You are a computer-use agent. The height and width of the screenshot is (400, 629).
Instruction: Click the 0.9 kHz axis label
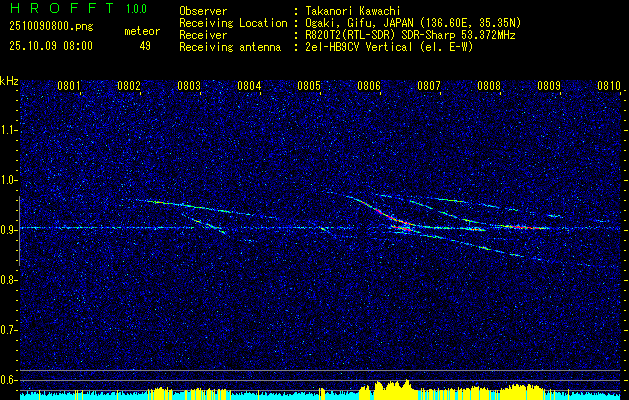[9, 230]
